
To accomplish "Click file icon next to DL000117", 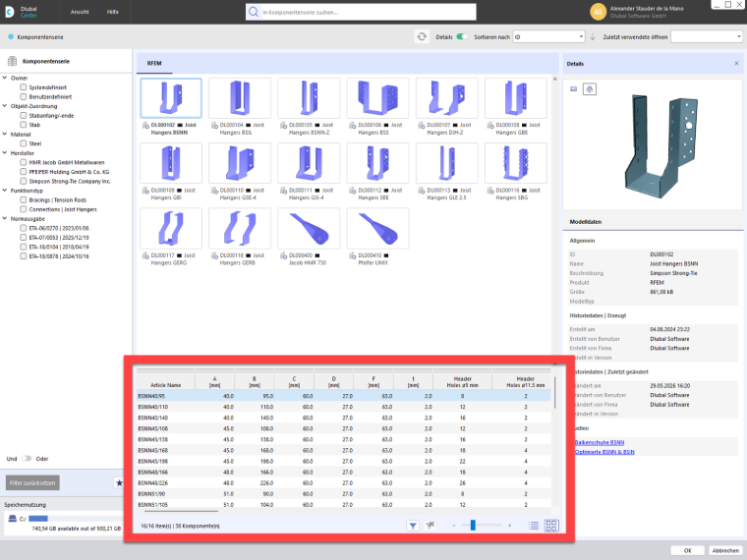I will (145, 255).
